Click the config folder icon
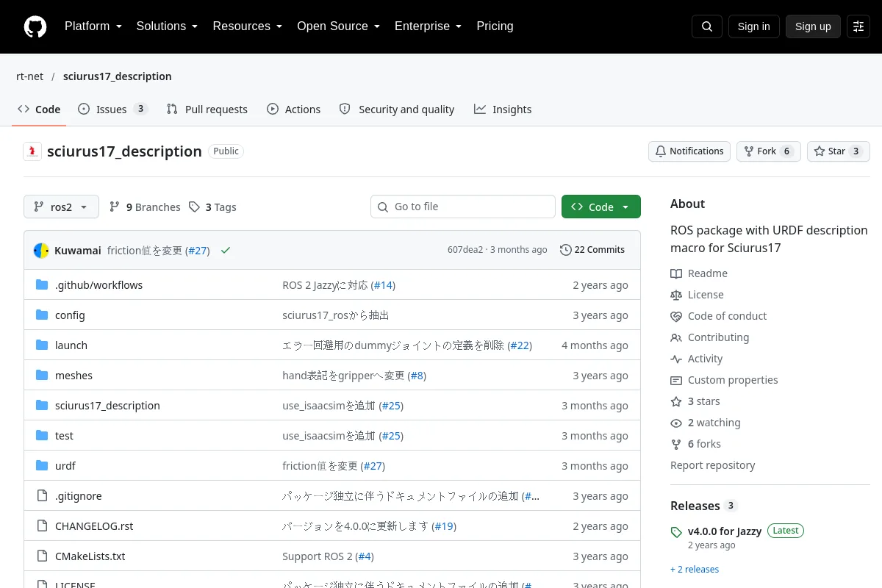The width and height of the screenshot is (882, 588). click(42, 315)
